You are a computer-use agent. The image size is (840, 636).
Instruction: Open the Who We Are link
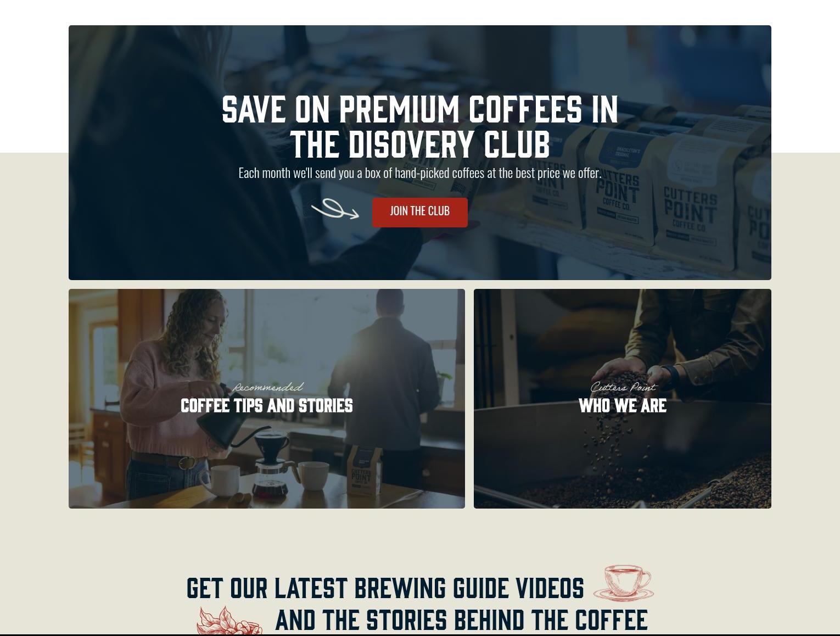623,406
